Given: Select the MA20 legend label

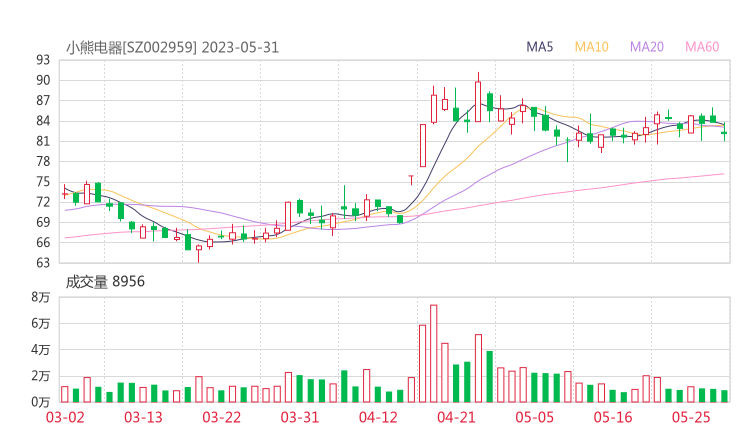Looking at the screenshot, I should tap(647, 47).
